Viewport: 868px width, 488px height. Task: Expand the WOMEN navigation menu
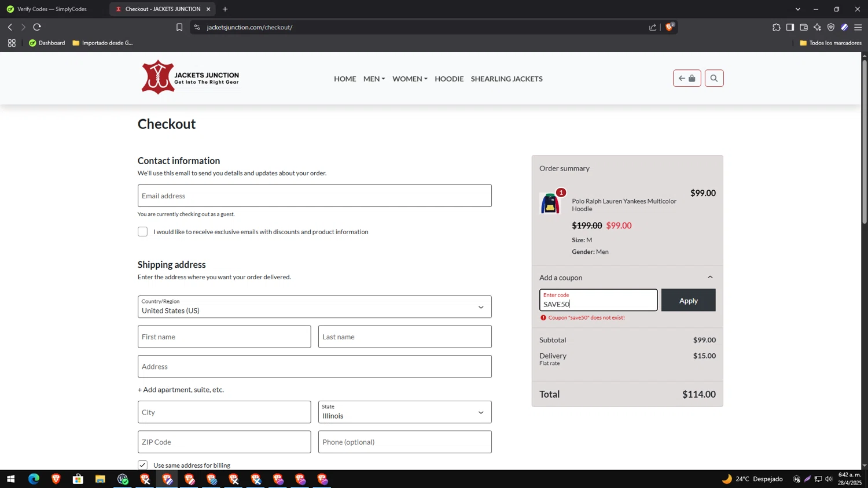(410, 79)
